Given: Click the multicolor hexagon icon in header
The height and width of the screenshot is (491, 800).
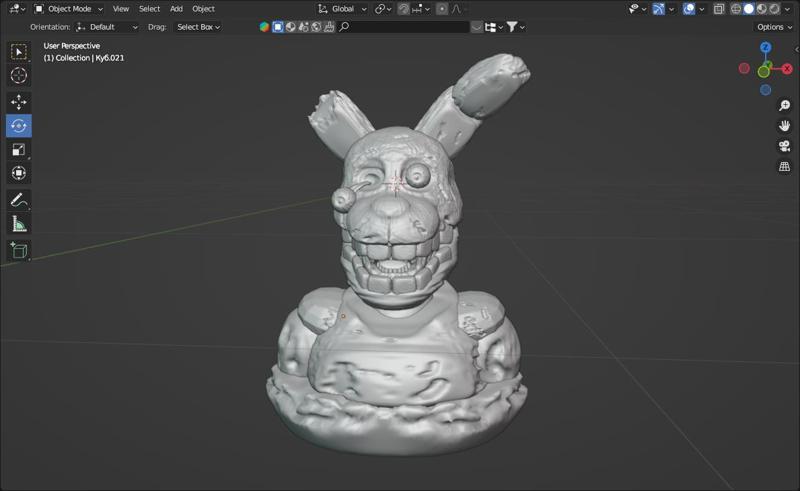Looking at the screenshot, I should click(x=264, y=27).
